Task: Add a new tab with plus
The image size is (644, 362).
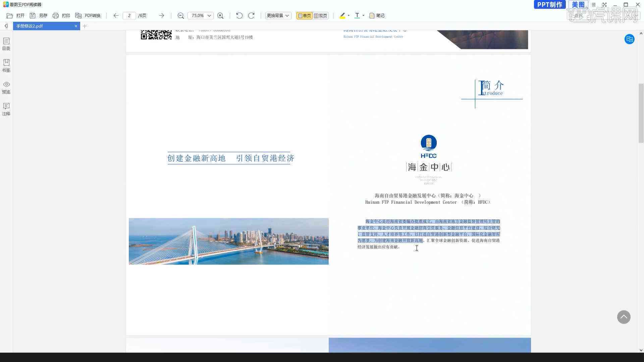Action: coord(85,26)
